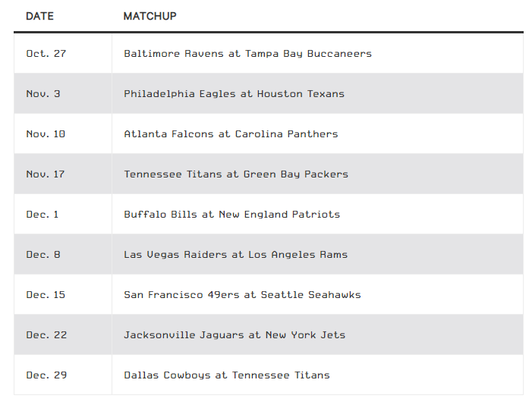Click Dallas Cowboys at Tennessee Titans matchup

[x=227, y=375]
